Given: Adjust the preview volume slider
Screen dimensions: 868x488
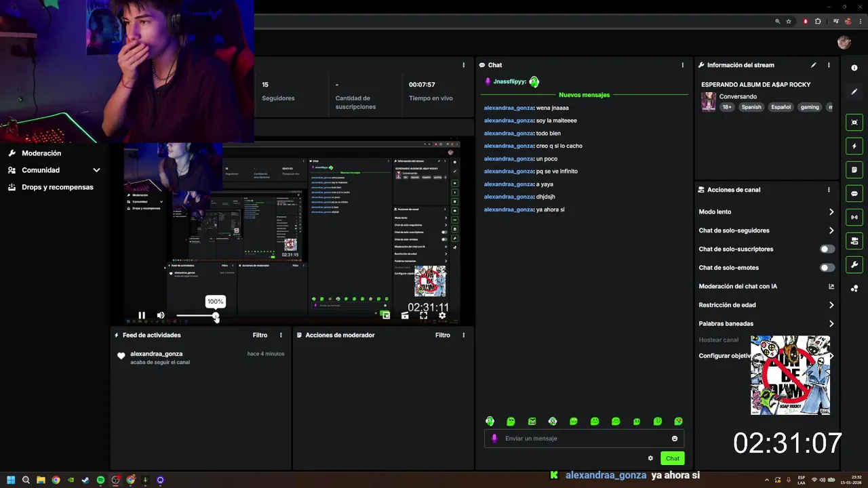Looking at the screenshot, I should pos(197,316).
